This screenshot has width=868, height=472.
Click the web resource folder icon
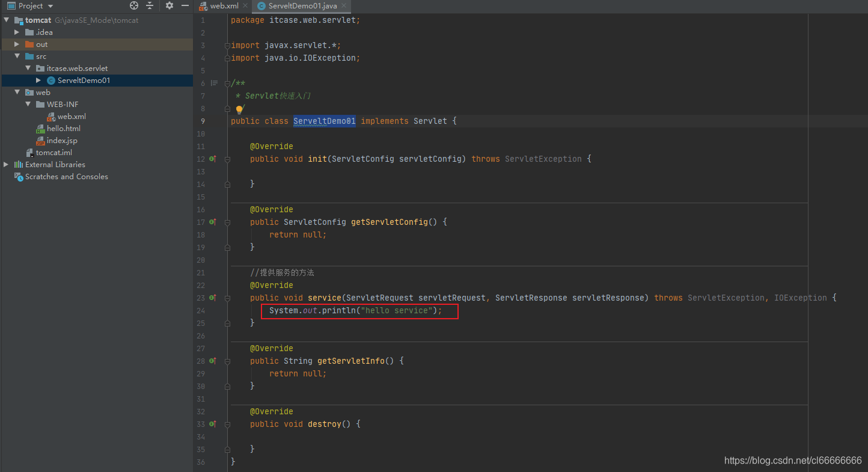(x=29, y=93)
